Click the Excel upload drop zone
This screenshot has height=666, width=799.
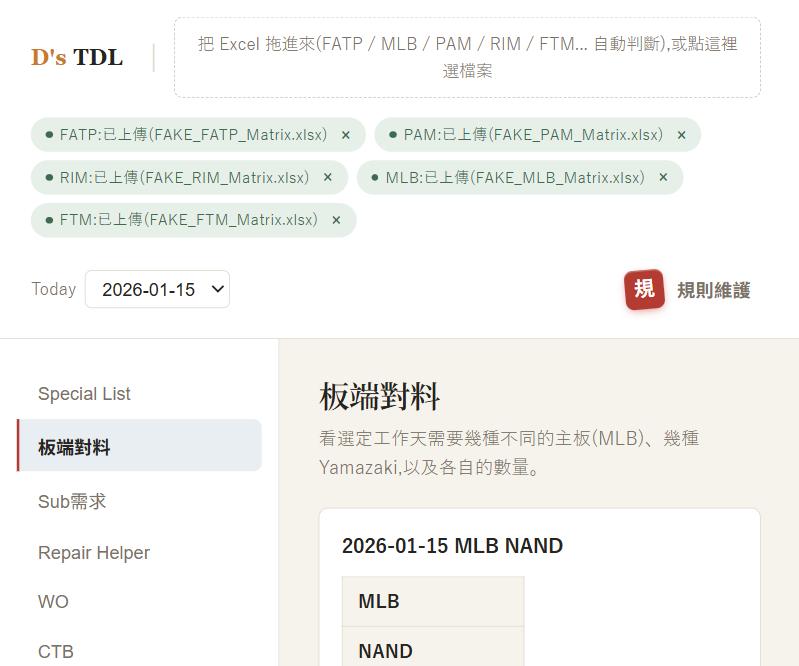tap(467, 58)
